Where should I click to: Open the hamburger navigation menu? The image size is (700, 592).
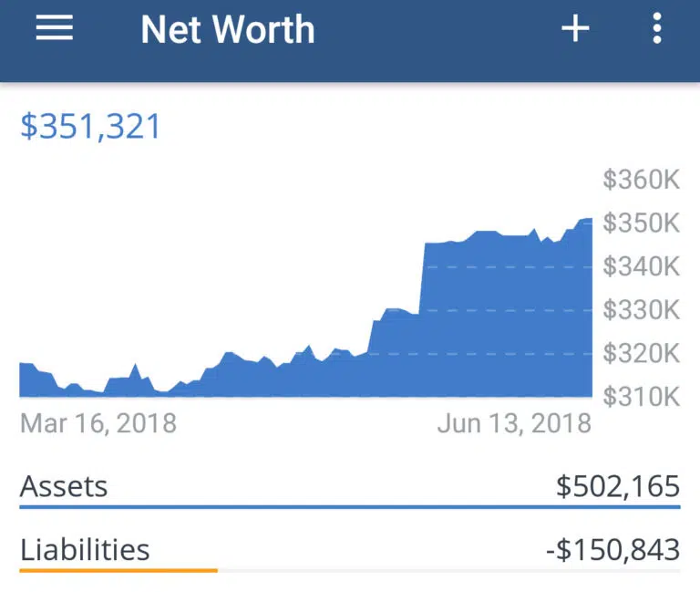coord(55,29)
